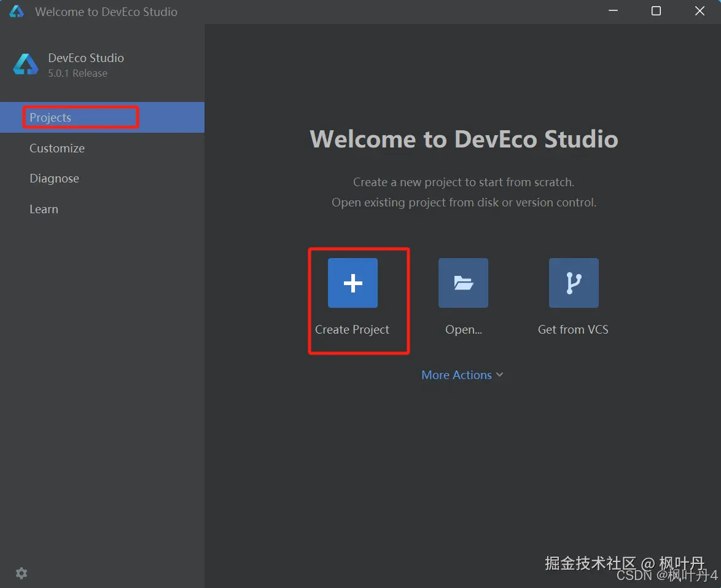Click the Create Project plus icon

[x=353, y=283]
